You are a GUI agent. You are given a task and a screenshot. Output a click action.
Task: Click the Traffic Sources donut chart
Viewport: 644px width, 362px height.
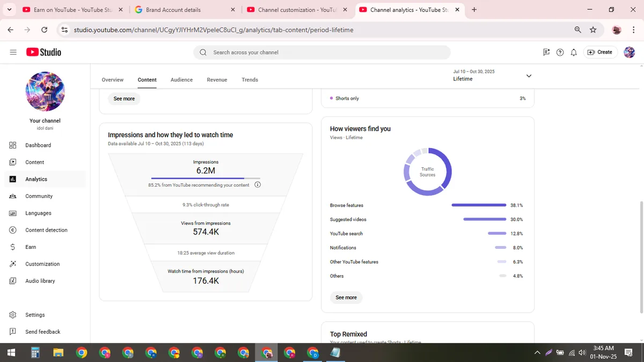coord(428,172)
